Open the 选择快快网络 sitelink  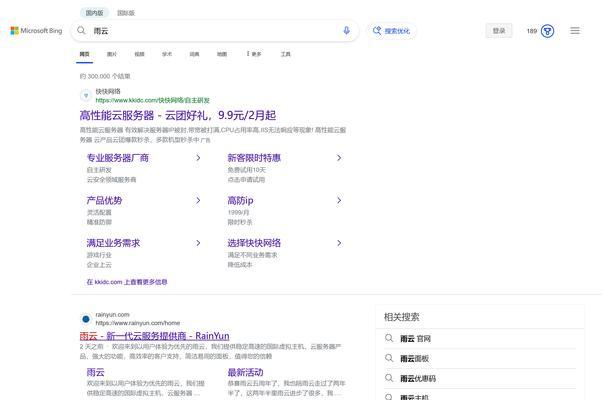[254, 243]
